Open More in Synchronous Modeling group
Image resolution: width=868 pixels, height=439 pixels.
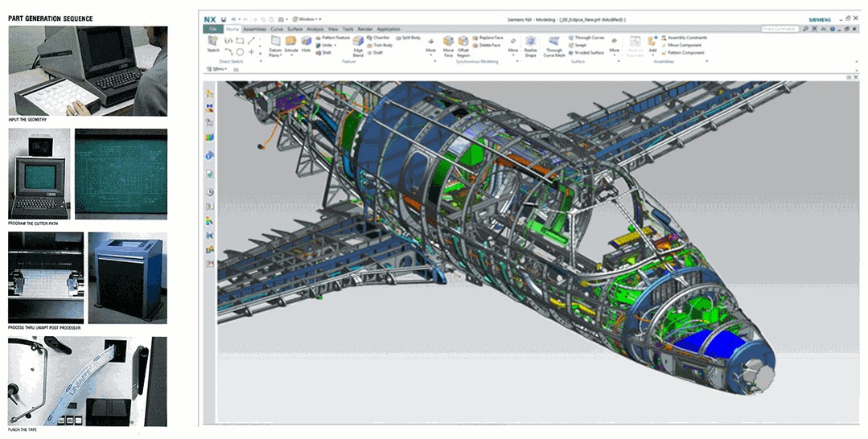point(513,48)
